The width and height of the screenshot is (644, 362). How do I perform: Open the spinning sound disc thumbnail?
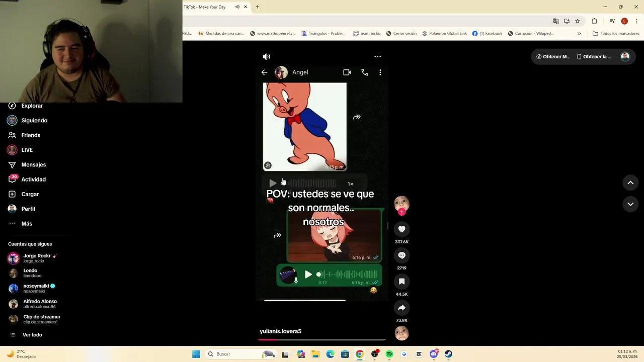401,333
